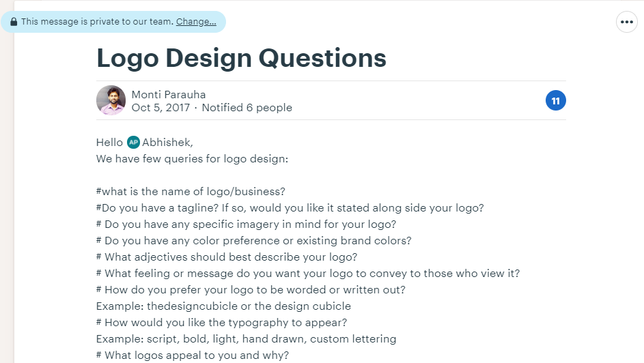Click Monti Parauha's profile photo
This screenshot has height=363, width=644.
(111, 100)
